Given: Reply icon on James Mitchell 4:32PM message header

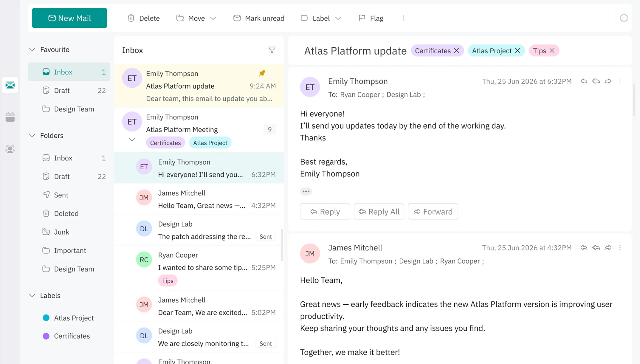Looking at the screenshot, I should click(x=584, y=247).
